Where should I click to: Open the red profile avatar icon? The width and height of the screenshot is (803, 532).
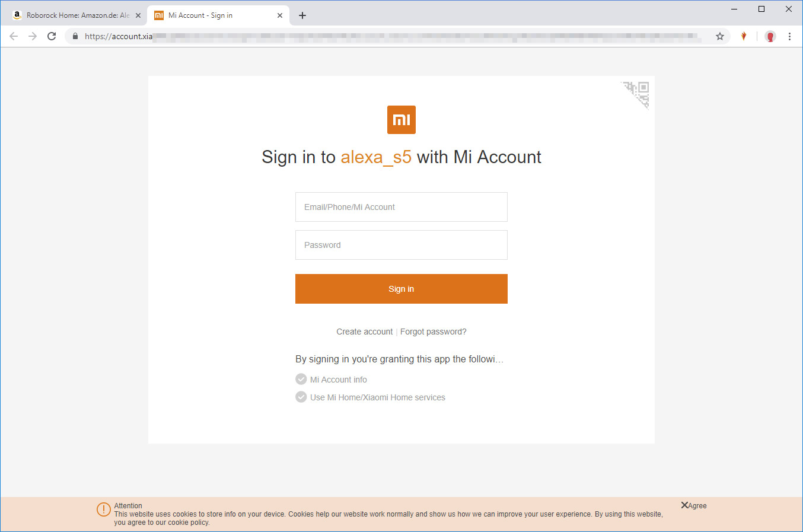[x=770, y=36]
